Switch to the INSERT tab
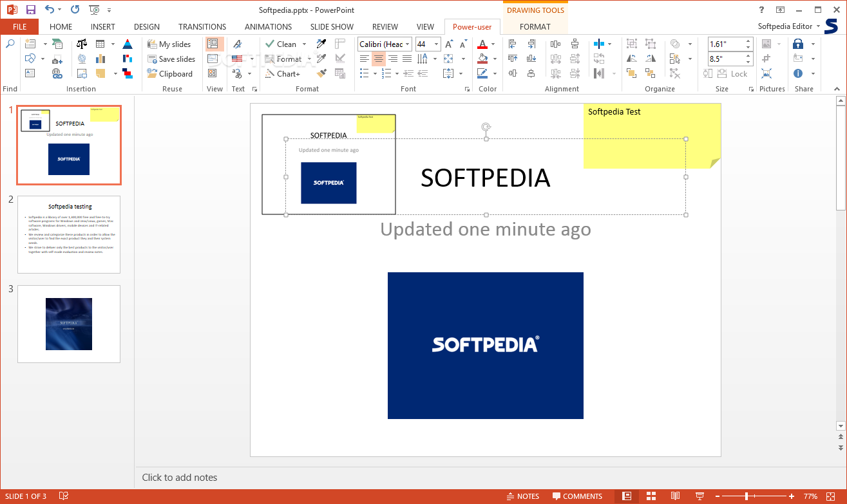847x504 pixels. [103, 26]
